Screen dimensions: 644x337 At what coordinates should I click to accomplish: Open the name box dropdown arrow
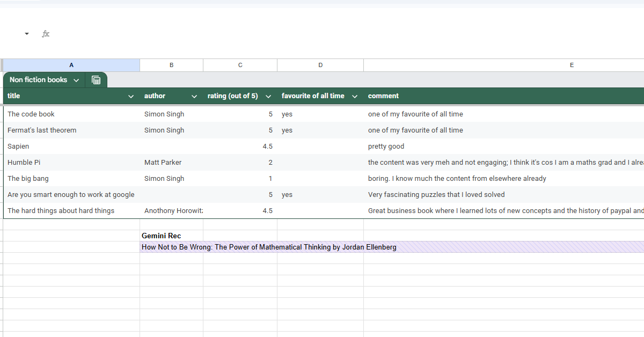[27, 34]
